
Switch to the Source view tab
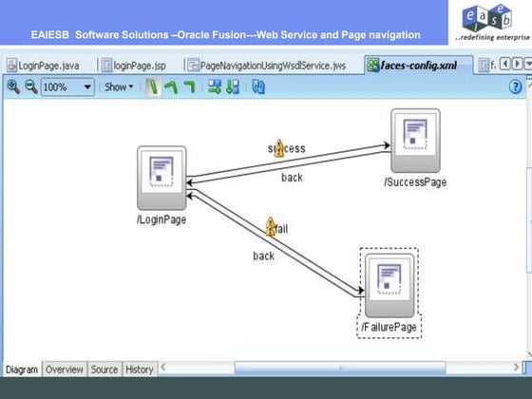click(x=104, y=370)
